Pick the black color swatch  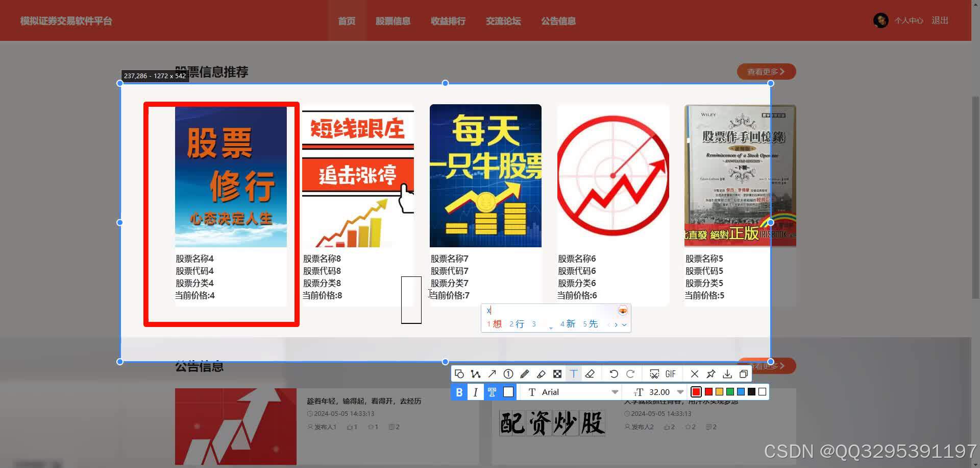[751, 392]
